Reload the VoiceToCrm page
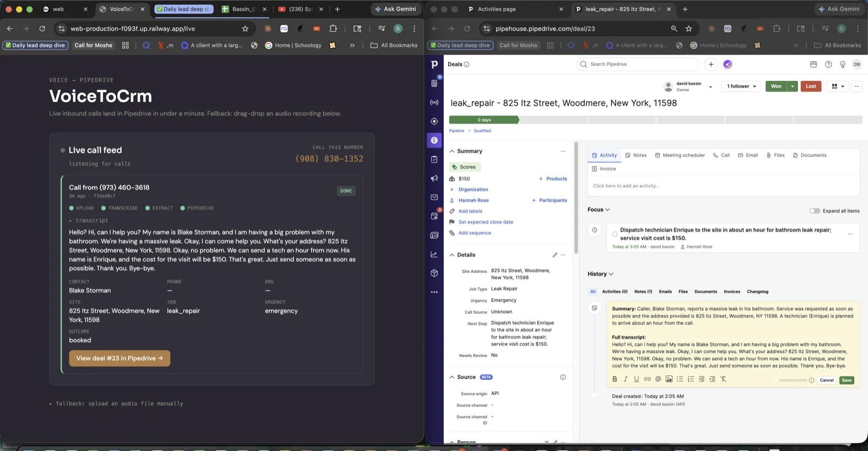 42,29
